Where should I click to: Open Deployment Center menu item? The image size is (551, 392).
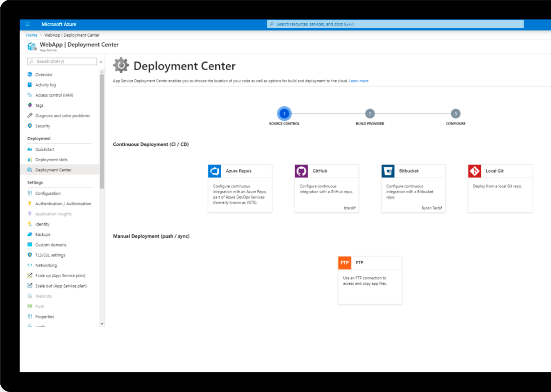click(x=60, y=170)
